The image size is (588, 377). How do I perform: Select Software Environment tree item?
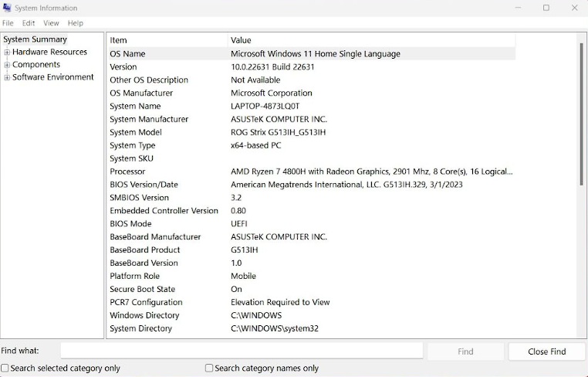click(x=53, y=77)
